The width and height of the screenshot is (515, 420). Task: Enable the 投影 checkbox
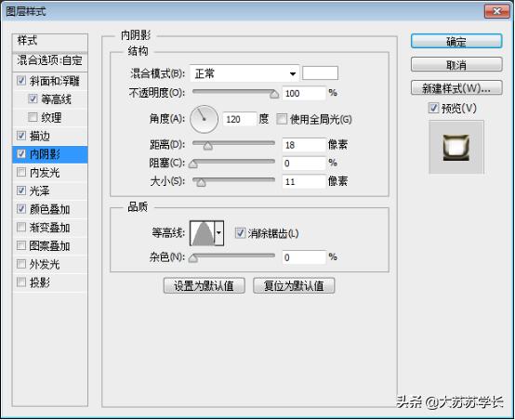(21, 282)
